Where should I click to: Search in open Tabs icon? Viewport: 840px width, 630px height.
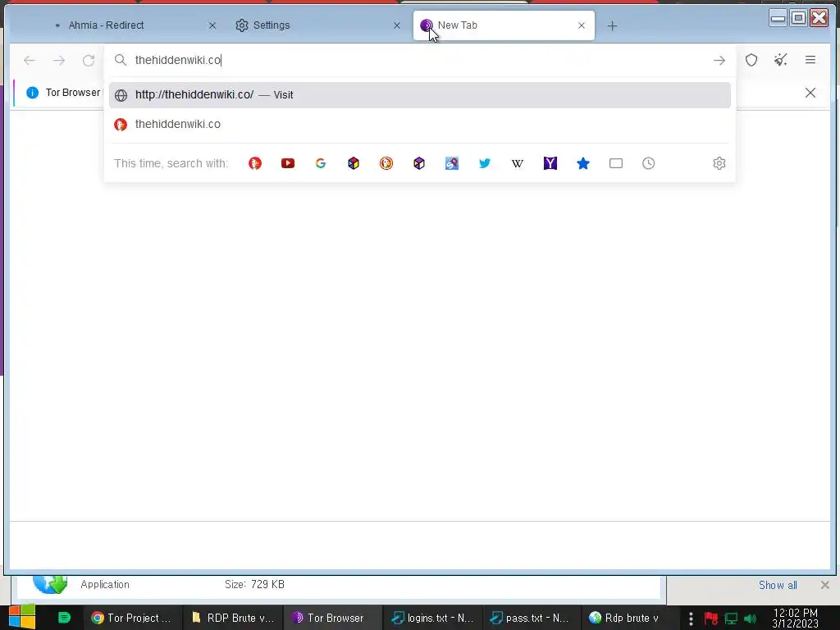click(x=616, y=163)
